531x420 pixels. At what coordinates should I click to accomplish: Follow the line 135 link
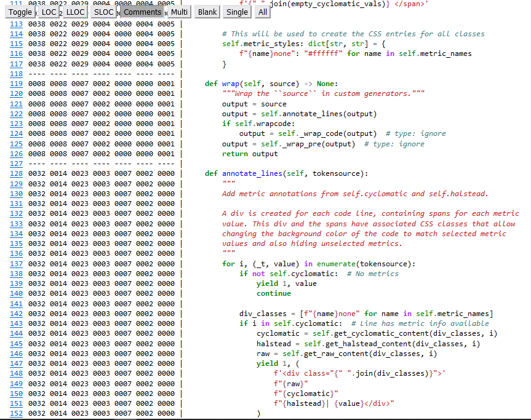point(16,244)
